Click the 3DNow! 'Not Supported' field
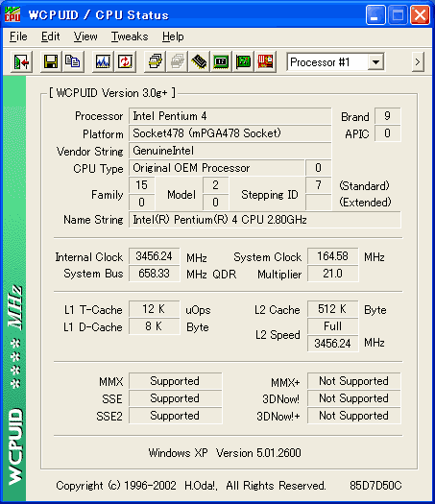Screen dimensions: 435x504 pos(354,398)
